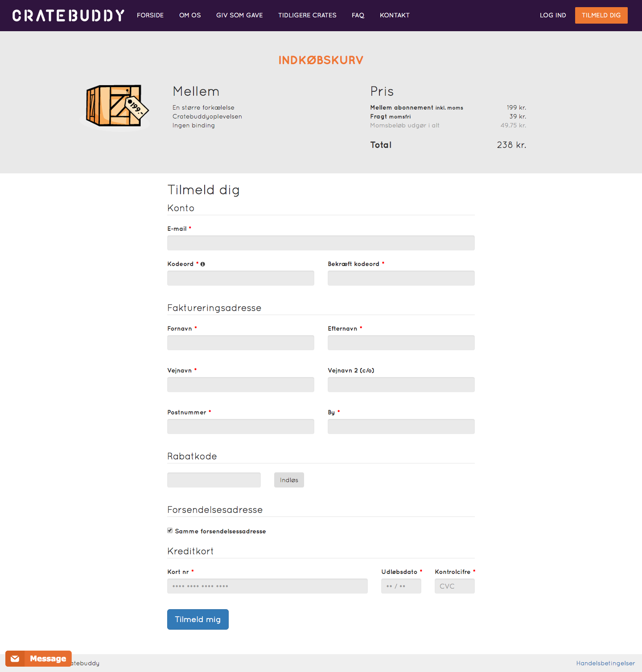Click the Mellem product title
642x672 pixels.
point(196,91)
